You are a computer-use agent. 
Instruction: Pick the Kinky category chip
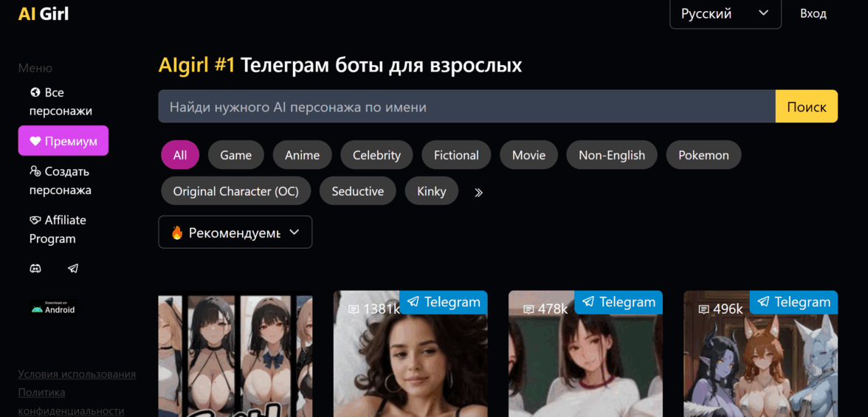coord(432,191)
